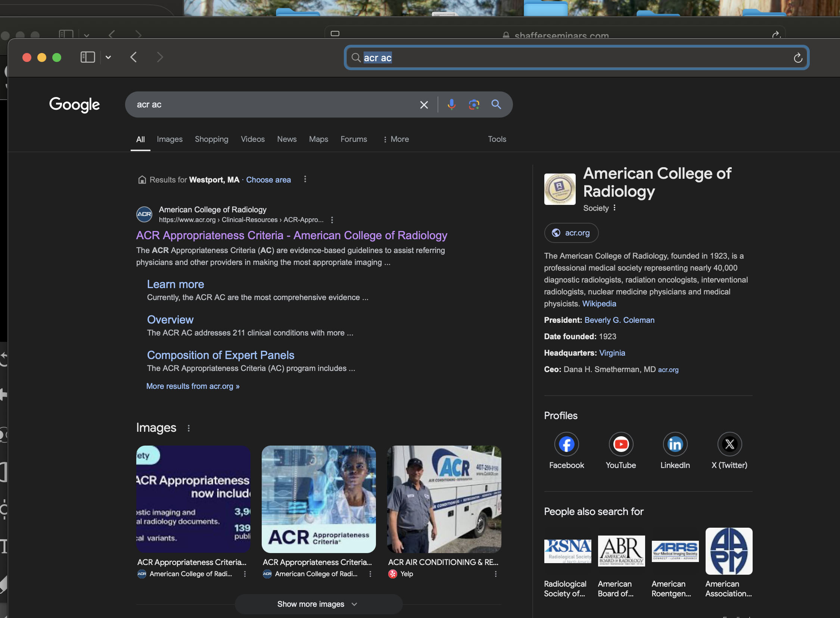Viewport: 840px width, 618px height.
Task: Expand Show more images
Action: coord(318,604)
